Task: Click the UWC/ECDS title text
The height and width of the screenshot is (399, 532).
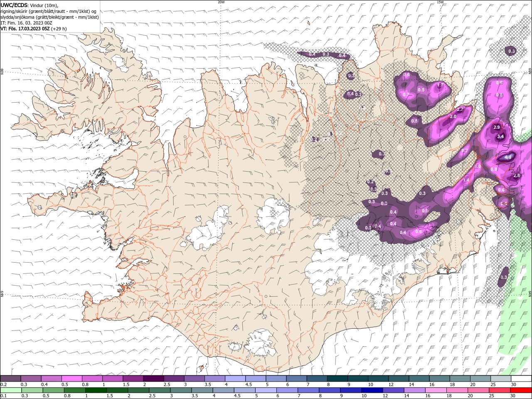Action: [x=14, y=5]
